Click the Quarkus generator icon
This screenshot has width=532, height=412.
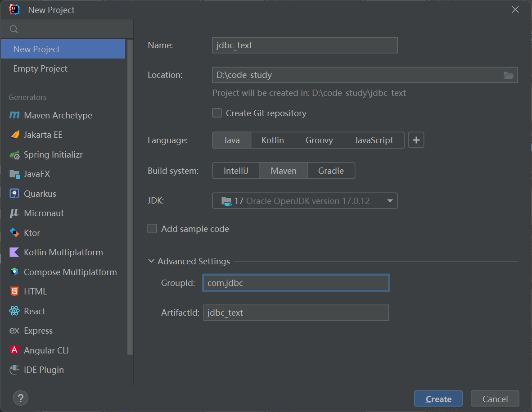pyautogui.click(x=14, y=194)
